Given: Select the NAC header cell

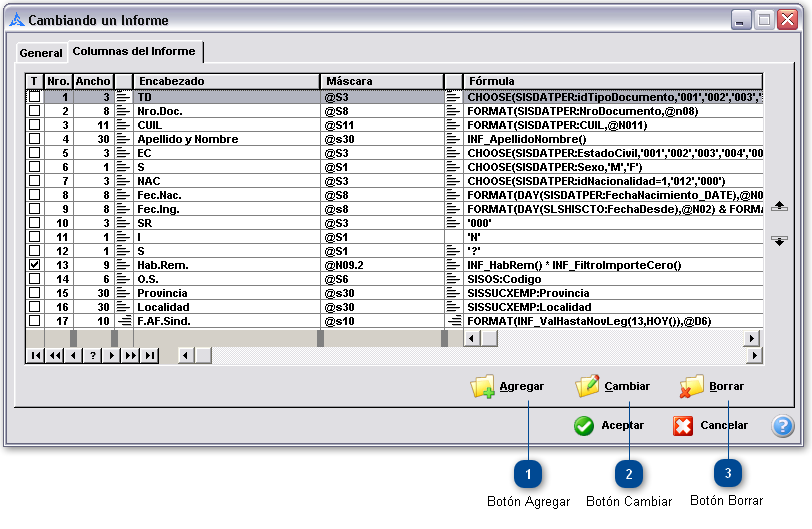Looking at the screenshot, I should [x=227, y=181].
